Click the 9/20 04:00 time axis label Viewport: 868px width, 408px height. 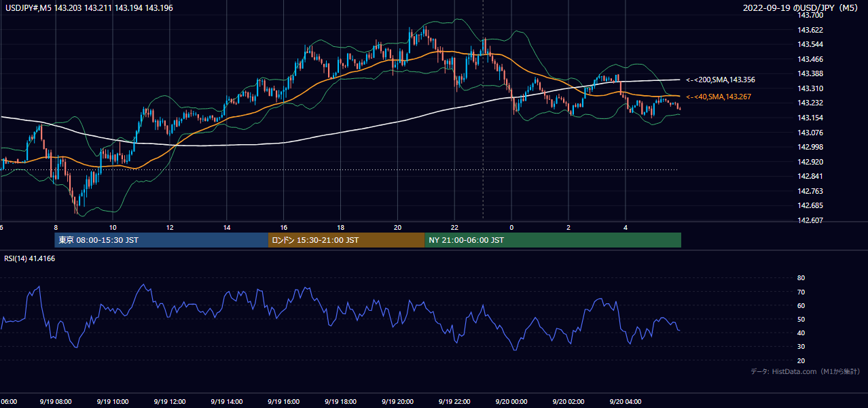pos(626,402)
